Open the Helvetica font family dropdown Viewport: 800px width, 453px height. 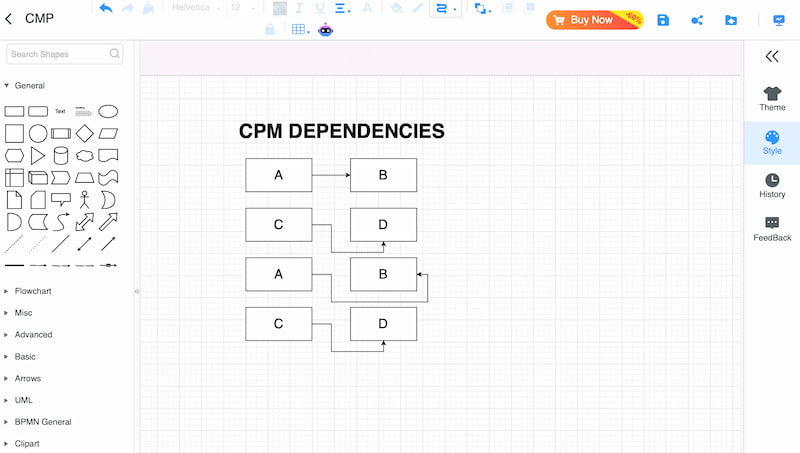coord(196,8)
